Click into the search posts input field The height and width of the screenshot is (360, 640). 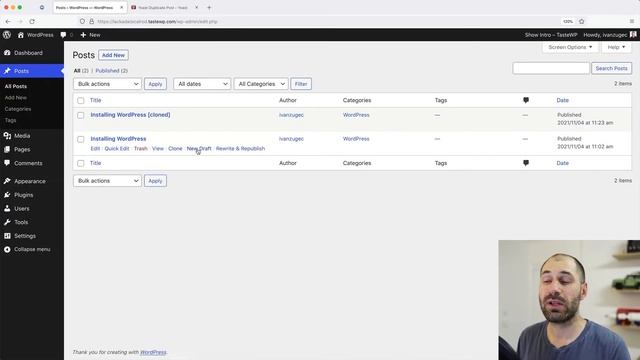551,68
